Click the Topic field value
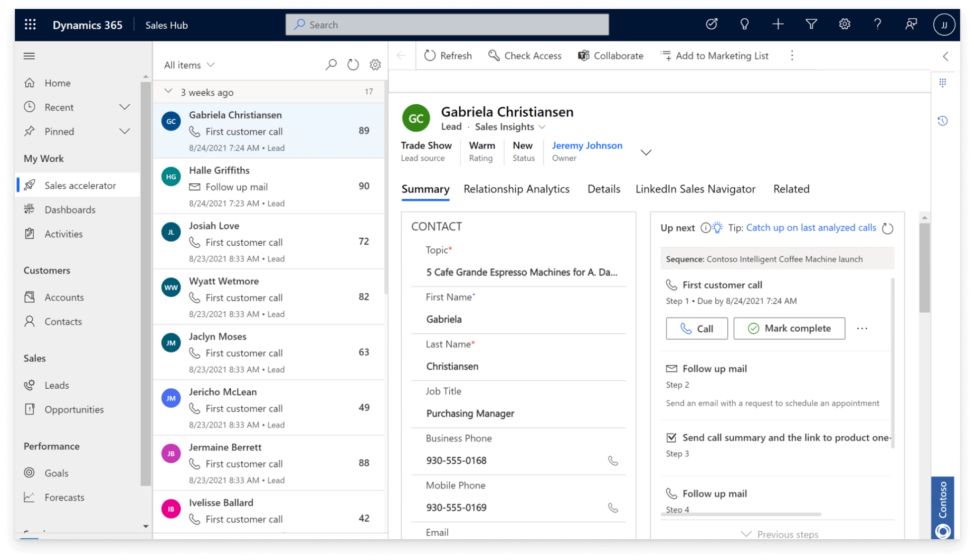The image size is (974, 560). click(521, 272)
